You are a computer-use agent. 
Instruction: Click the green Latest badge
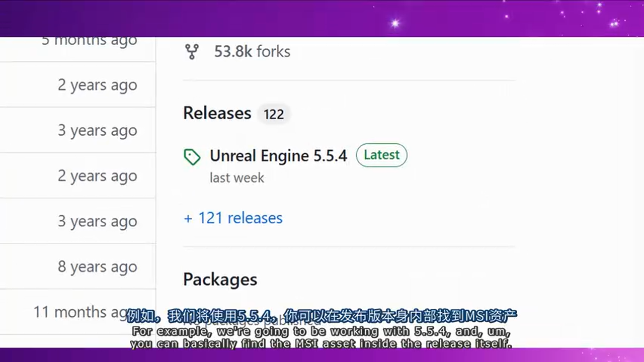point(381,155)
